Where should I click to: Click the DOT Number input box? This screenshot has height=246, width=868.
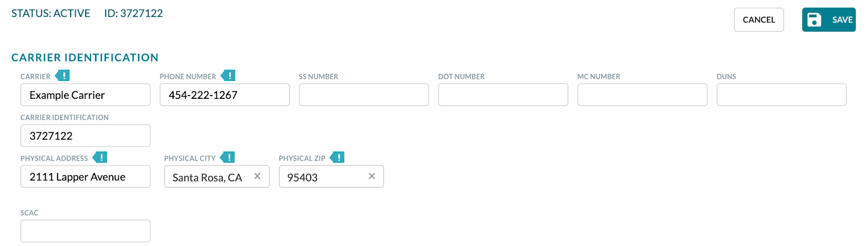tap(503, 94)
